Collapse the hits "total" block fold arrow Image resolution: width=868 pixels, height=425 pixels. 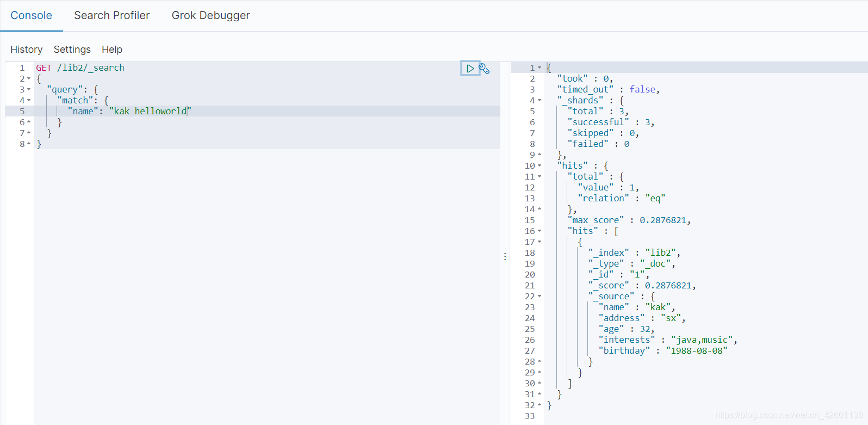[x=540, y=177]
